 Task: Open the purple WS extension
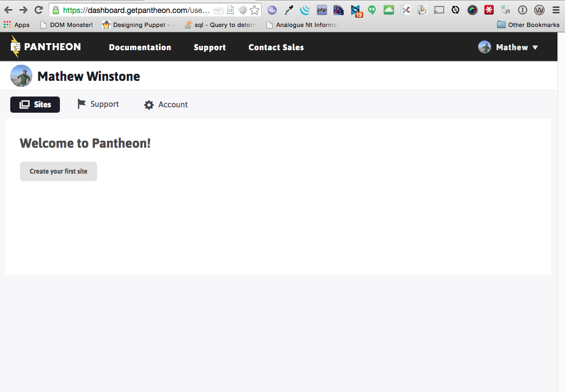(272, 10)
